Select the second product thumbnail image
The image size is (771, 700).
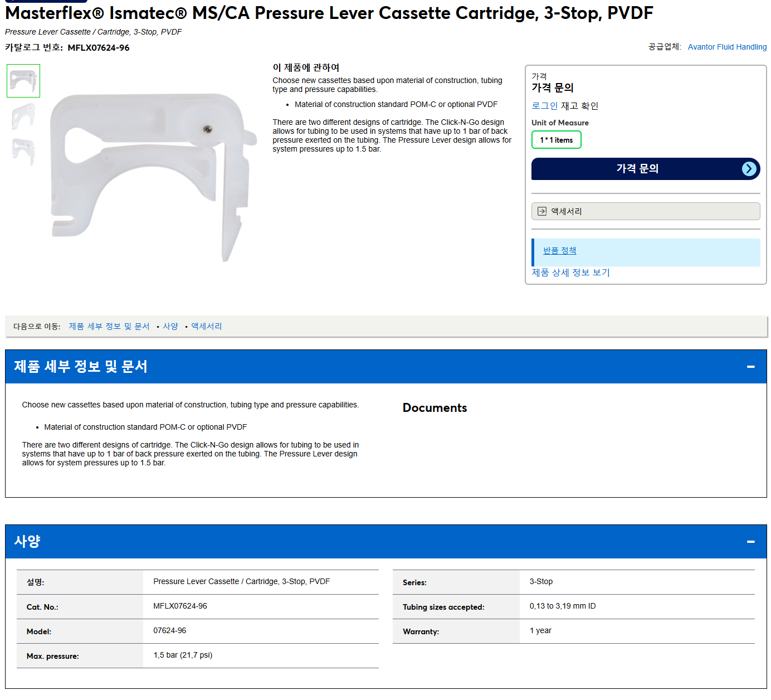[x=23, y=116]
